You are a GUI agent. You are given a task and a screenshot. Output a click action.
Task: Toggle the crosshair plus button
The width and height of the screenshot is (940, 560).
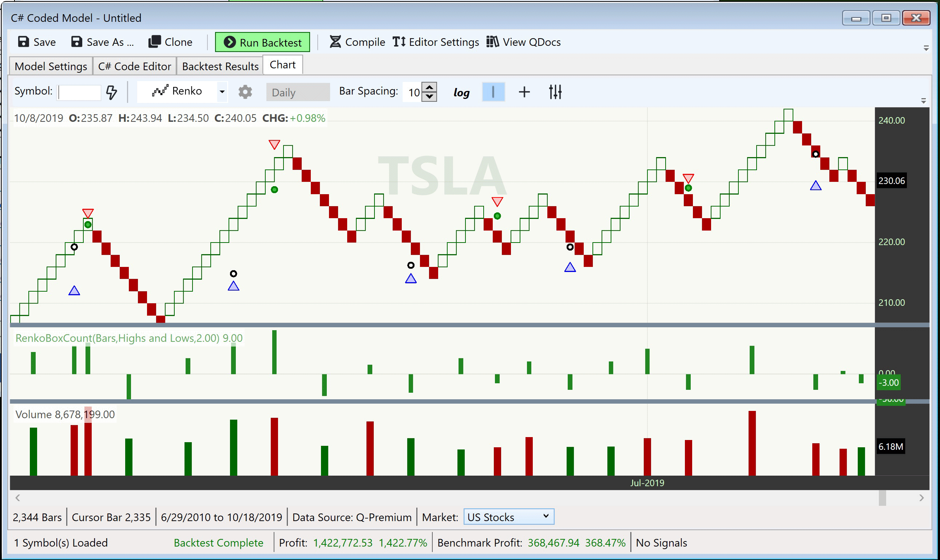coord(524,92)
